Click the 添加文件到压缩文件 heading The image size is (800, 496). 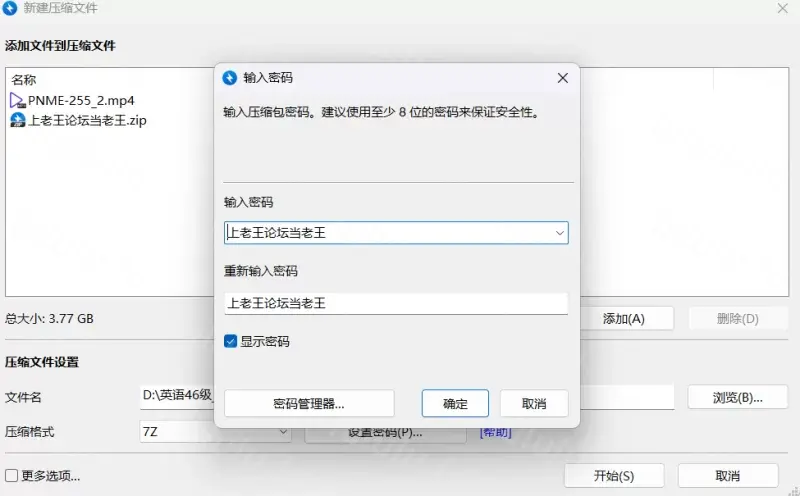(60, 45)
